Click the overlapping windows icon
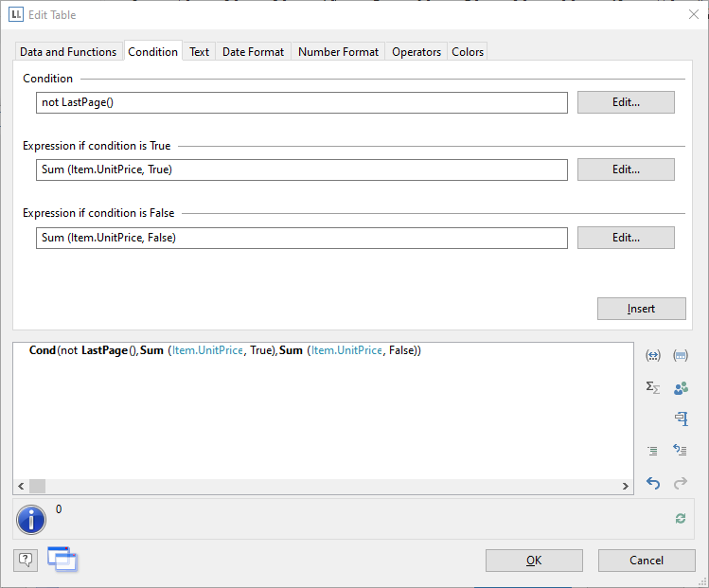Image resolution: width=709 pixels, height=588 pixels. click(x=62, y=559)
